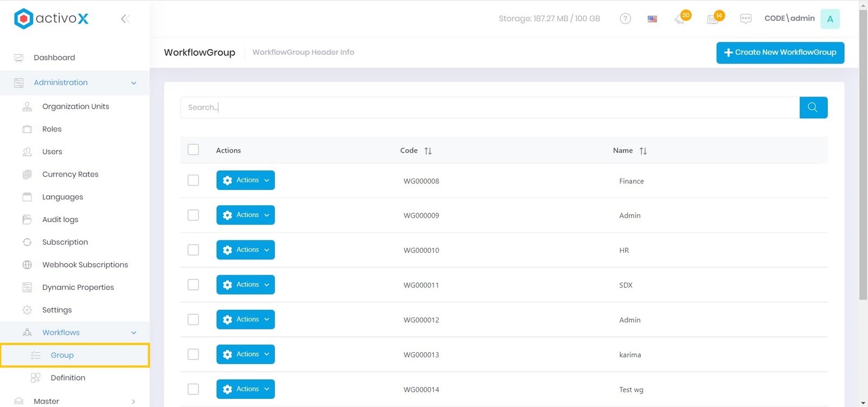Open the tasks icon with 14 badge

click(x=713, y=19)
